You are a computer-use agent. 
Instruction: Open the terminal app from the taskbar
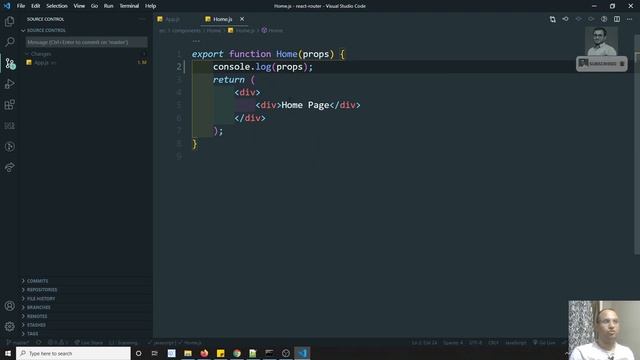[x=269, y=353]
